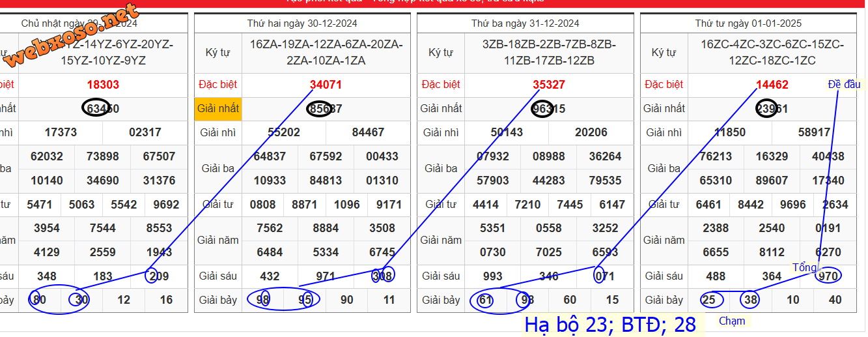Pick third prize number 36264

tap(605, 156)
